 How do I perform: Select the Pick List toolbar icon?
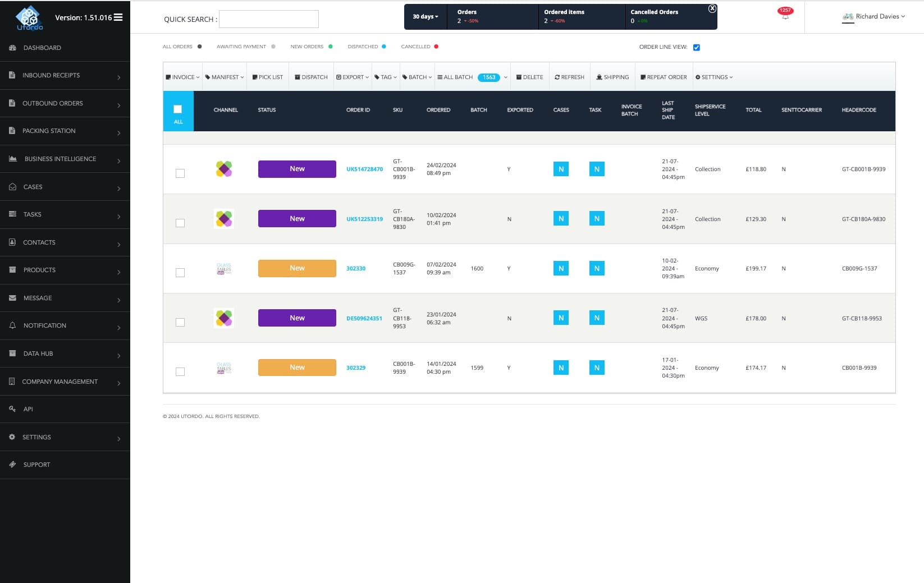[255, 76]
